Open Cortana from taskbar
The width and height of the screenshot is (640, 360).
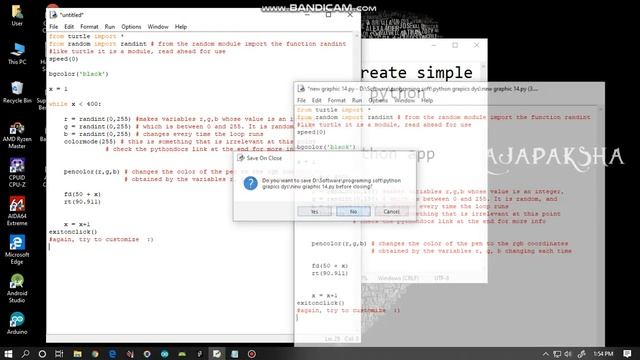coord(42,353)
